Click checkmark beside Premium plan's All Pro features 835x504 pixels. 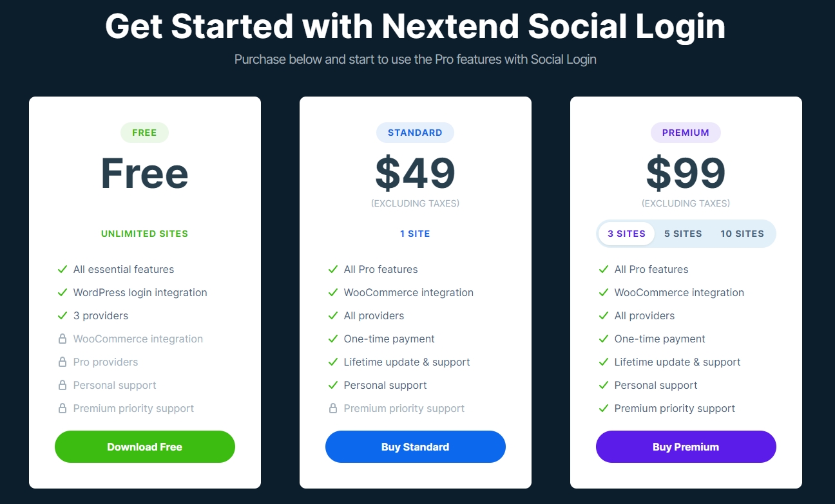[x=604, y=269]
